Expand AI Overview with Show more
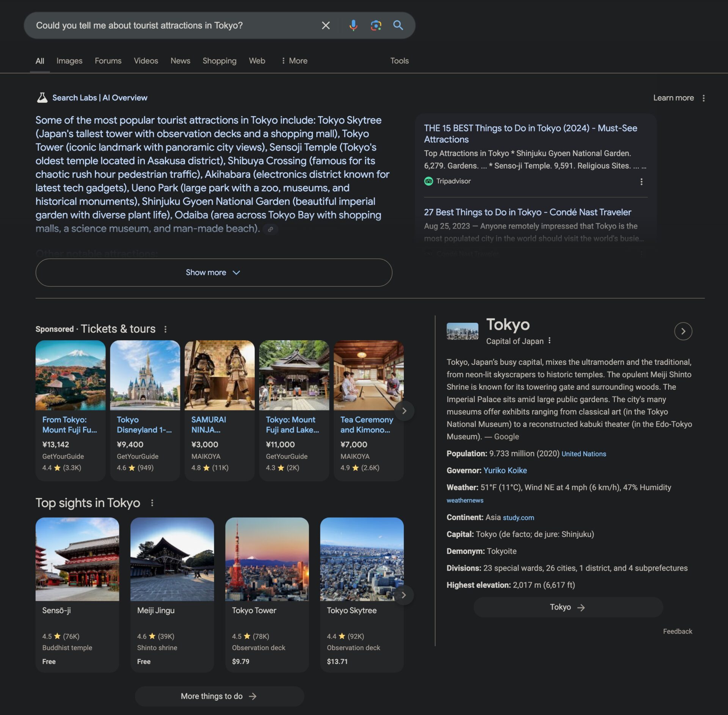Screen dimensions: 728x715 coord(214,272)
